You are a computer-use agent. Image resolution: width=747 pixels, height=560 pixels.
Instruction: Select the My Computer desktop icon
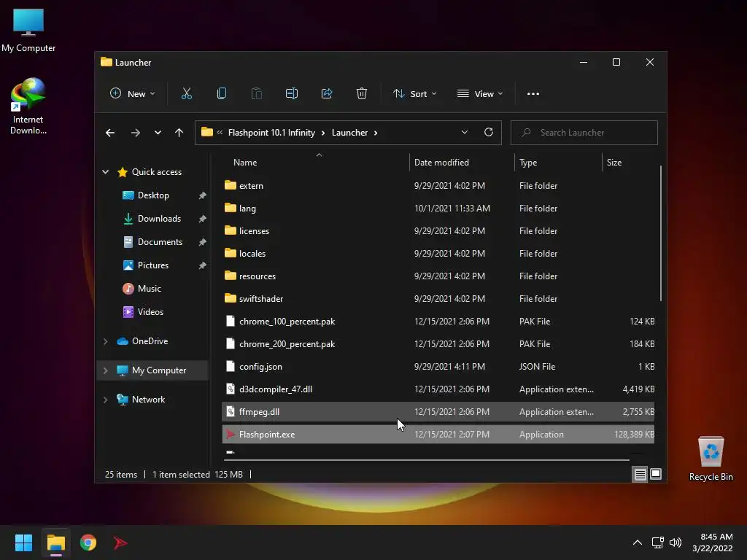tap(28, 31)
